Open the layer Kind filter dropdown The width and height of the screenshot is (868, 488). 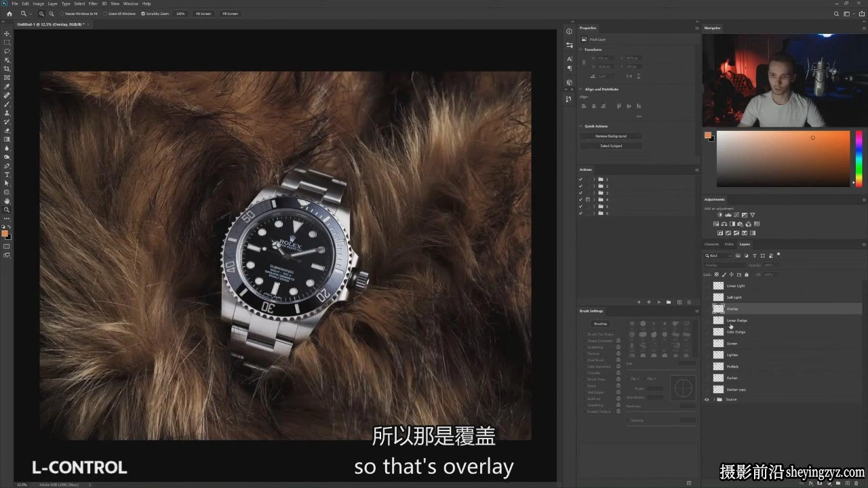tap(718, 256)
